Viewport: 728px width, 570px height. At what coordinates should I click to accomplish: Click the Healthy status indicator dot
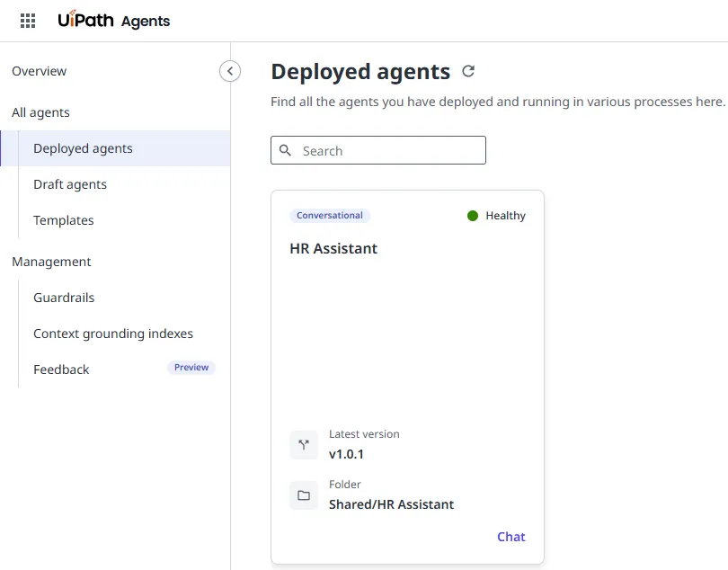tap(472, 216)
